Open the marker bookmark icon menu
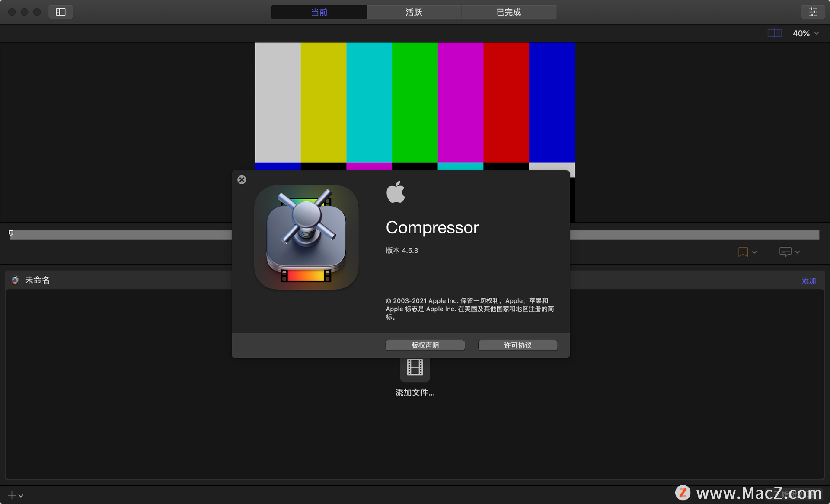This screenshot has height=504, width=830. 743,252
